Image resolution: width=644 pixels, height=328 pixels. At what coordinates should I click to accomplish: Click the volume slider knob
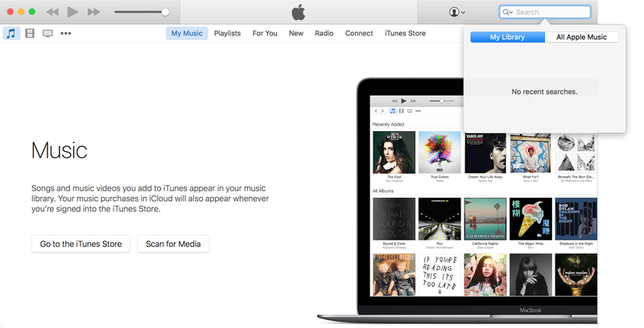click(x=165, y=12)
